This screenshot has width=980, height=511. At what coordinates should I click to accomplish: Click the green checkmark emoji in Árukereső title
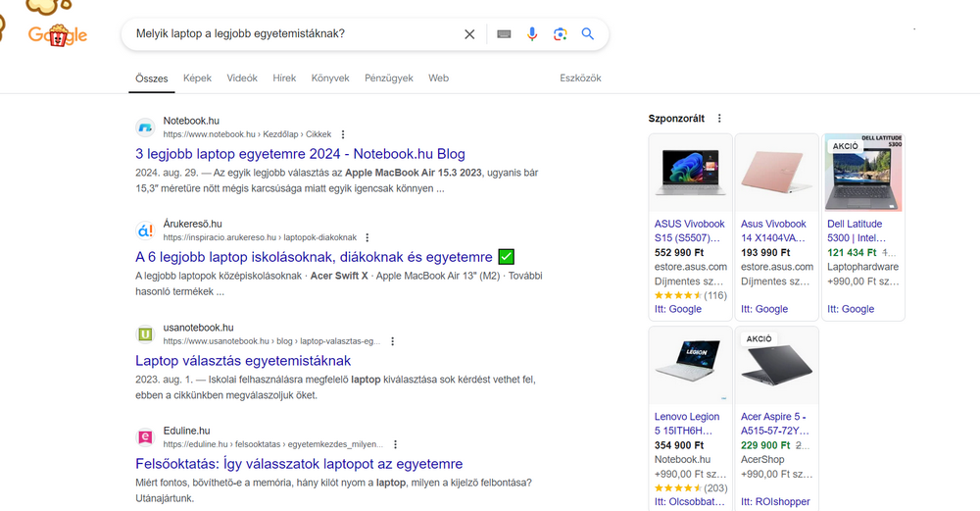(x=507, y=257)
